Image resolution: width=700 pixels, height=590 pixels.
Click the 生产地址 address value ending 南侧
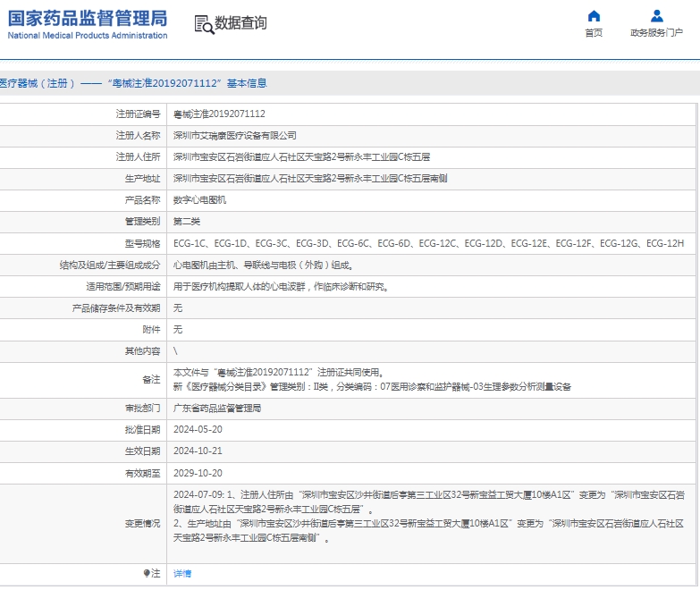tap(310, 179)
